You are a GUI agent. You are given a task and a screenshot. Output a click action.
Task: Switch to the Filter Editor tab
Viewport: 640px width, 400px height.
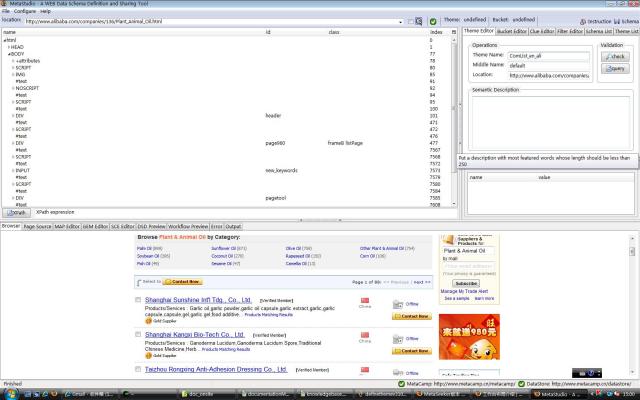pos(570,31)
